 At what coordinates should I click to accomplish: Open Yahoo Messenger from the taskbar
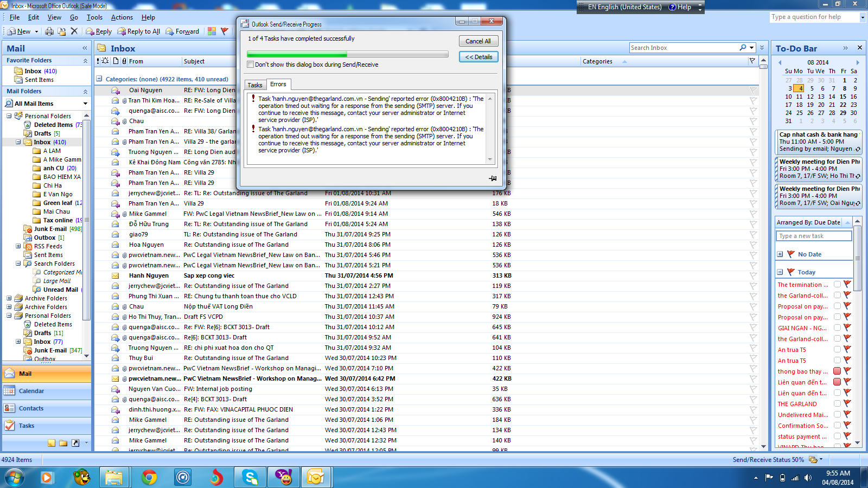coord(283,477)
